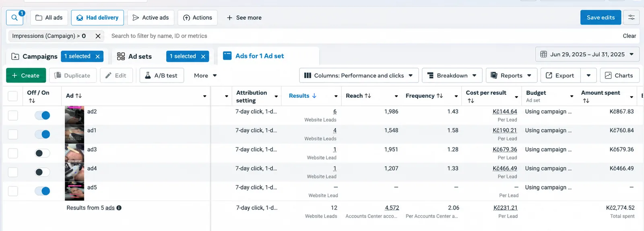
Task: Open ad1 thumbnail image
Action: point(74,134)
